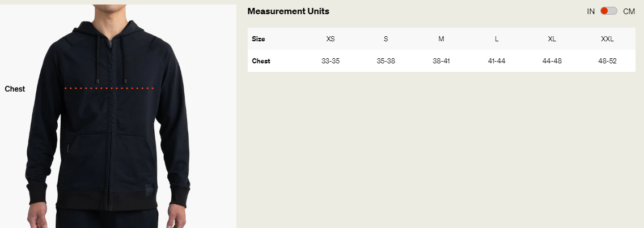
Task: Click the Measurement Units heading
Action: (x=289, y=11)
